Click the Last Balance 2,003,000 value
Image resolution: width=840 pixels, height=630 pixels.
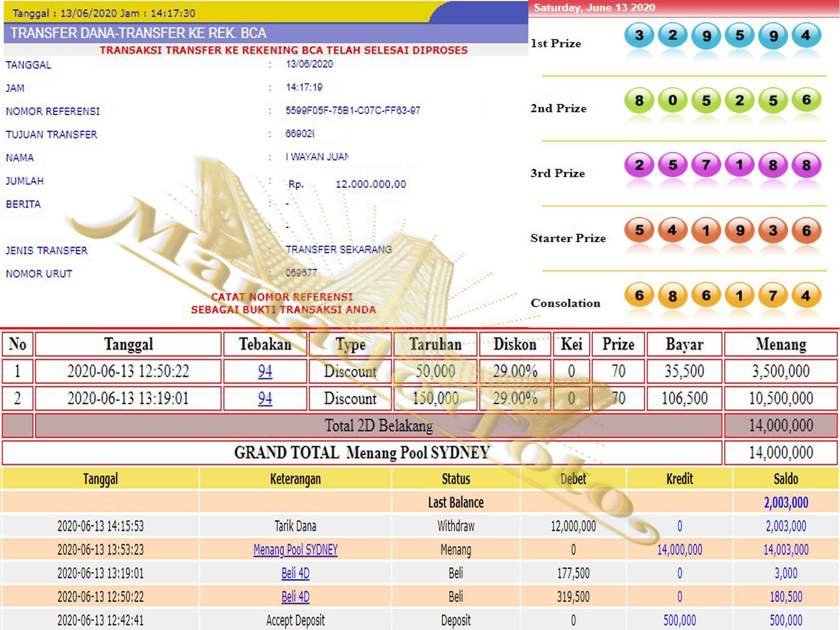[786, 502]
